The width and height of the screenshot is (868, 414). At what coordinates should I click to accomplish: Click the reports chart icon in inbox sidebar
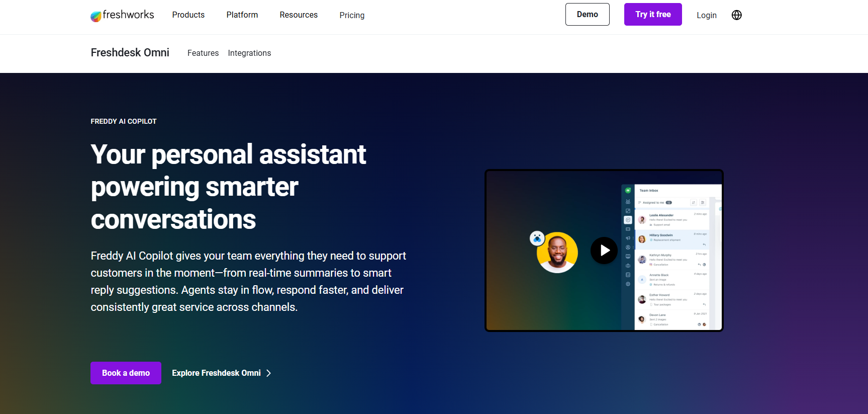tap(628, 275)
